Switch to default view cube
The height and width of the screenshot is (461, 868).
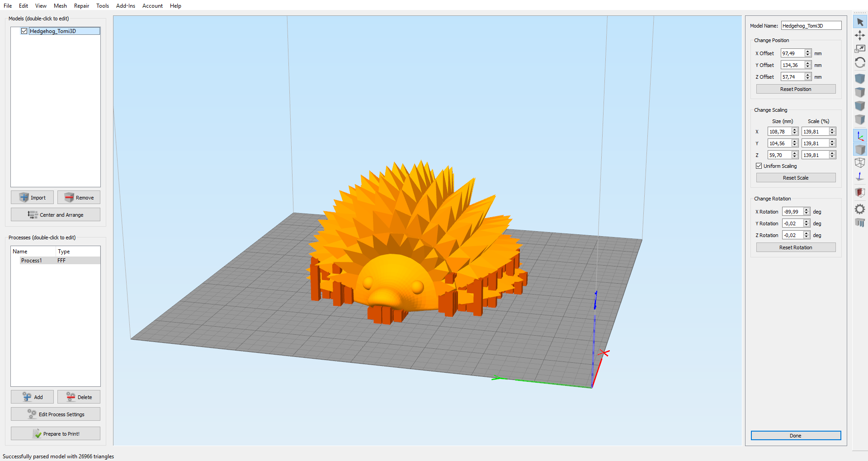click(x=860, y=78)
